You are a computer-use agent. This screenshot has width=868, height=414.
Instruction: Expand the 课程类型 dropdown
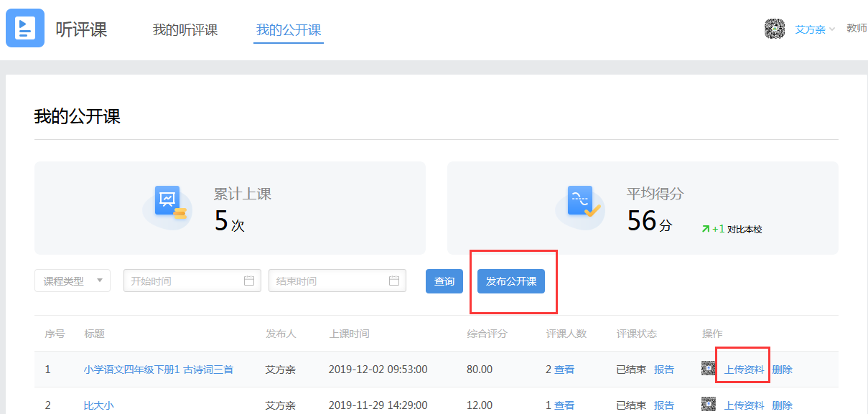point(73,281)
